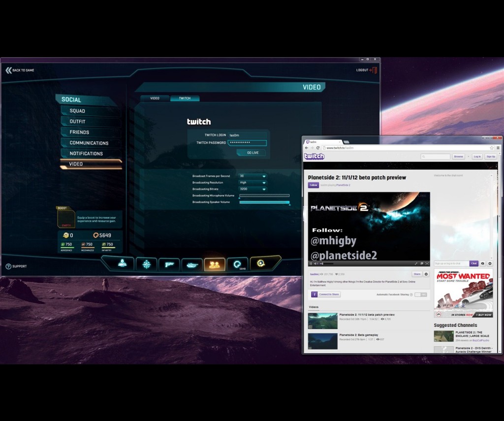This screenshot has height=421, width=504.
Task: Open the Planetside 2 Beta gameplay thumbnail
Action: pyautogui.click(x=323, y=341)
